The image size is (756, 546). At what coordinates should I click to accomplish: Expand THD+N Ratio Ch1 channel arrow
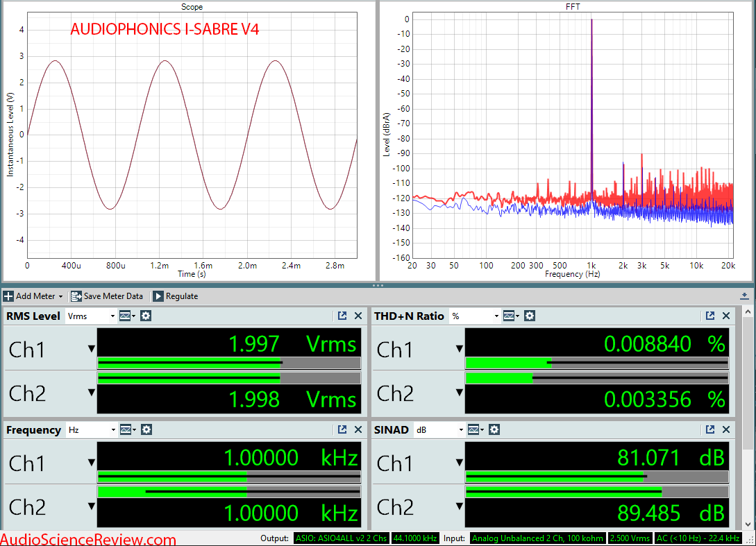pos(459,348)
